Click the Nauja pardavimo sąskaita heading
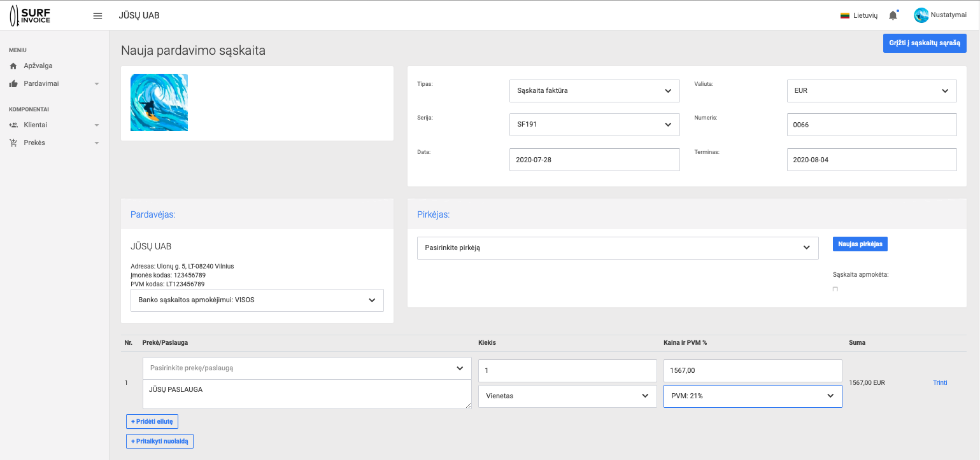The image size is (980, 460). 193,50
